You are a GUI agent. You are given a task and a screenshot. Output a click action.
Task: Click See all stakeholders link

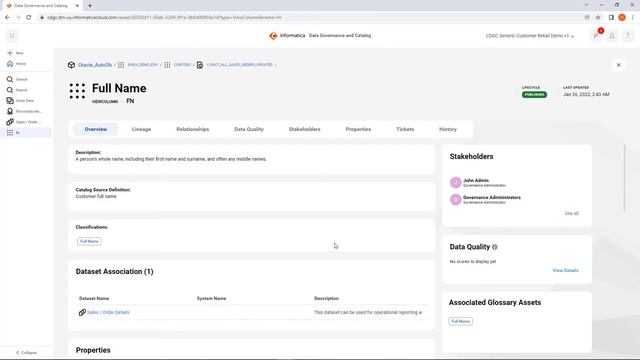pos(571,213)
